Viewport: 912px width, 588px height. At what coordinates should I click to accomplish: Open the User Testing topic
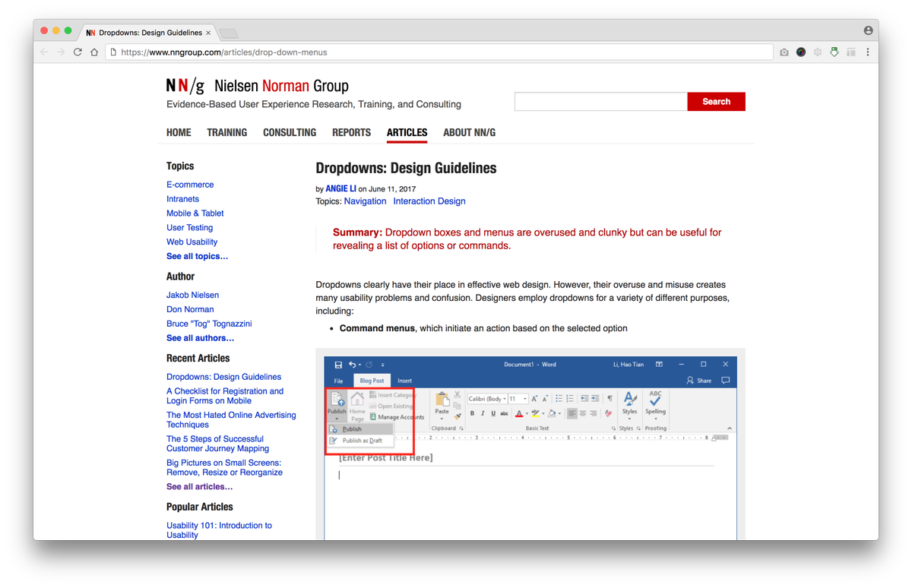point(190,228)
